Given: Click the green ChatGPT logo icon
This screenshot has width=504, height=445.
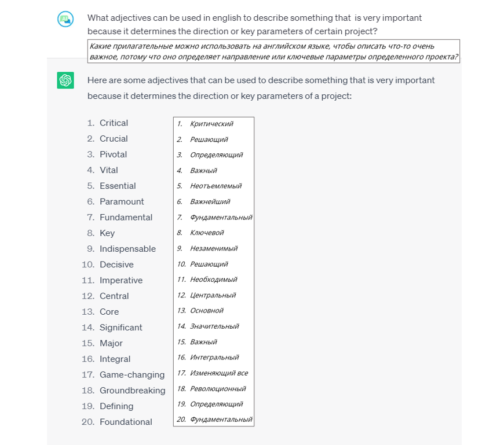Looking at the screenshot, I should [65, 80].
